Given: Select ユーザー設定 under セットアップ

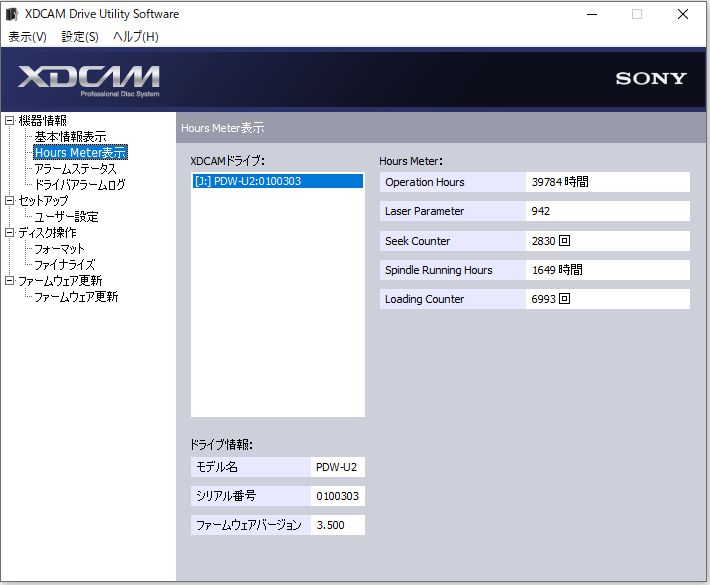Looking at the screenshot, I should (66, 217).
